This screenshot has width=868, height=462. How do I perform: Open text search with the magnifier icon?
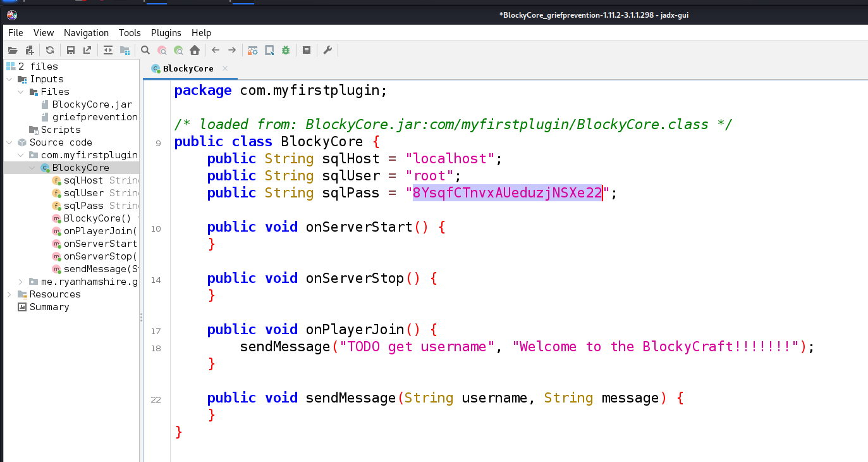pos(145,50)
